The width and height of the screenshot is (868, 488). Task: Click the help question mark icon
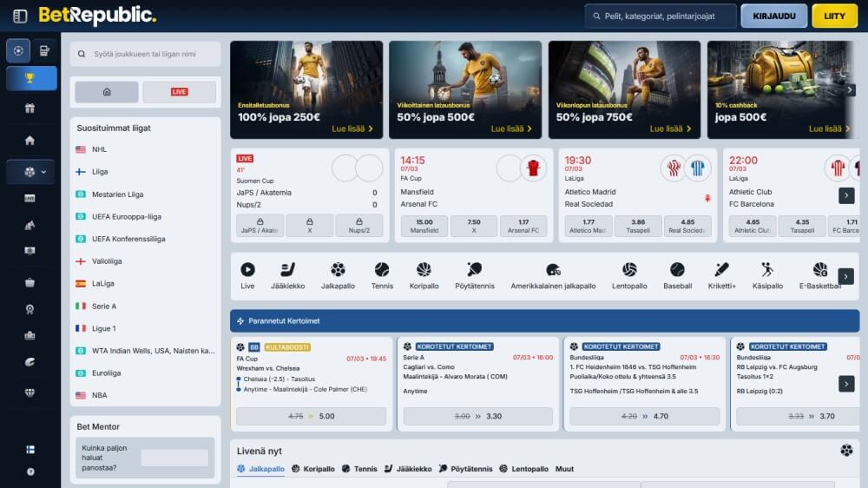pos(30,472)
